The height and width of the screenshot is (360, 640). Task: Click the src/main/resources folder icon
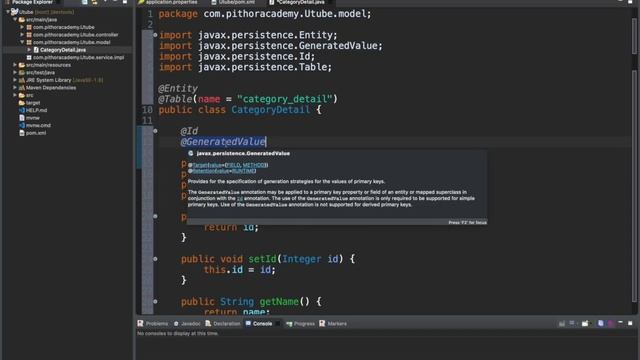point(22,65)
